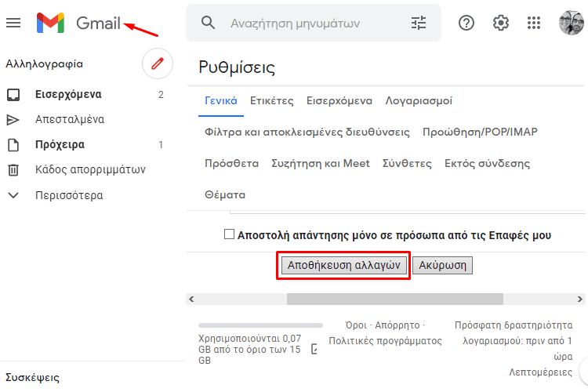The width and height of the screenshot is (588, 392).
Task: Click the Ρυθμίσεις page title
Action: (237, 68)
